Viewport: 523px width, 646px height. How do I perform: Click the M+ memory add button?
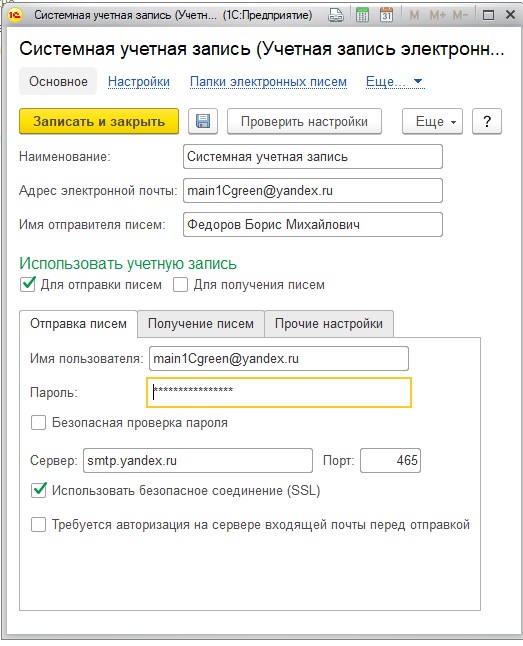[438, 16]
